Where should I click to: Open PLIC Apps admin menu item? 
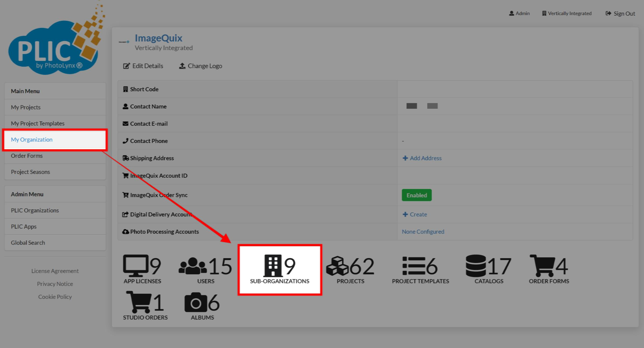click(55, 226)
